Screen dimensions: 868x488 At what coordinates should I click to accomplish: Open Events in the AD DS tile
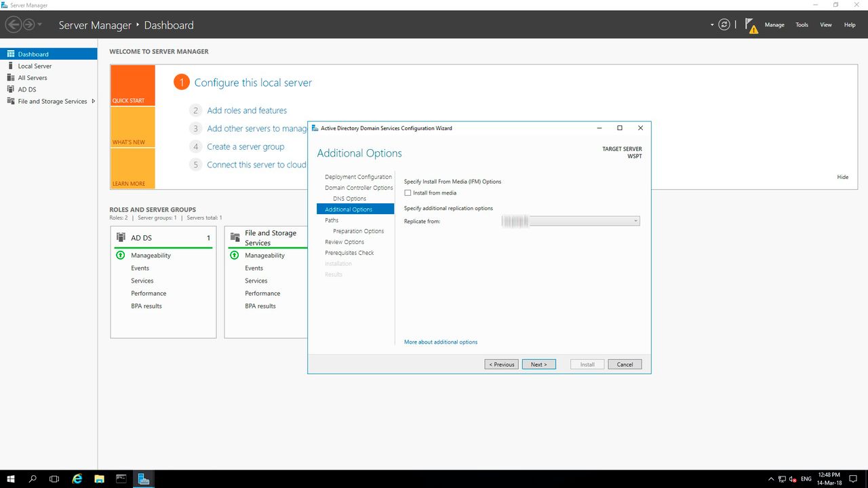(140, 268)
